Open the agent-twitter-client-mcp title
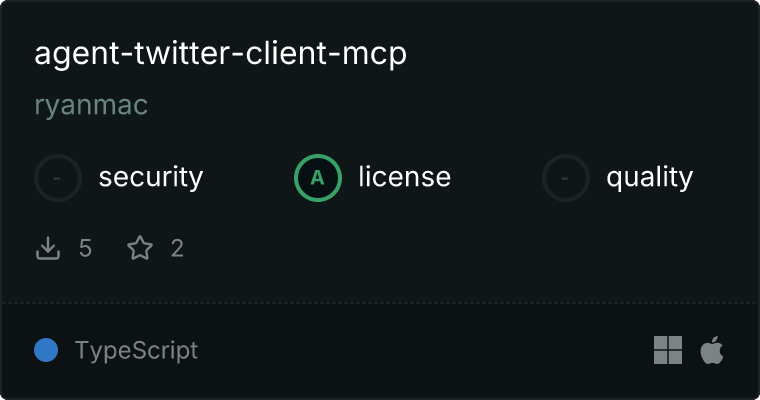Viewport: 760px width, 400px height. tap(221, 54)
